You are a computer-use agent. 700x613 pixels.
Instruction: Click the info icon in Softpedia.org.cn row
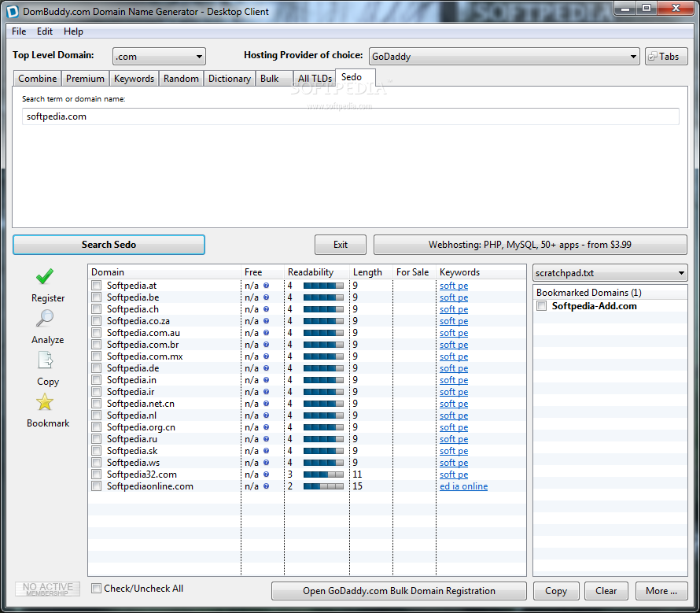click(x=266, y=427)
